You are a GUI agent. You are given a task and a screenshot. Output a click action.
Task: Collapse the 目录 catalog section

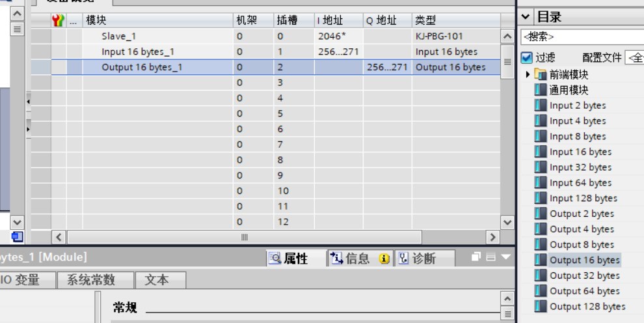[x=526, y=16]
